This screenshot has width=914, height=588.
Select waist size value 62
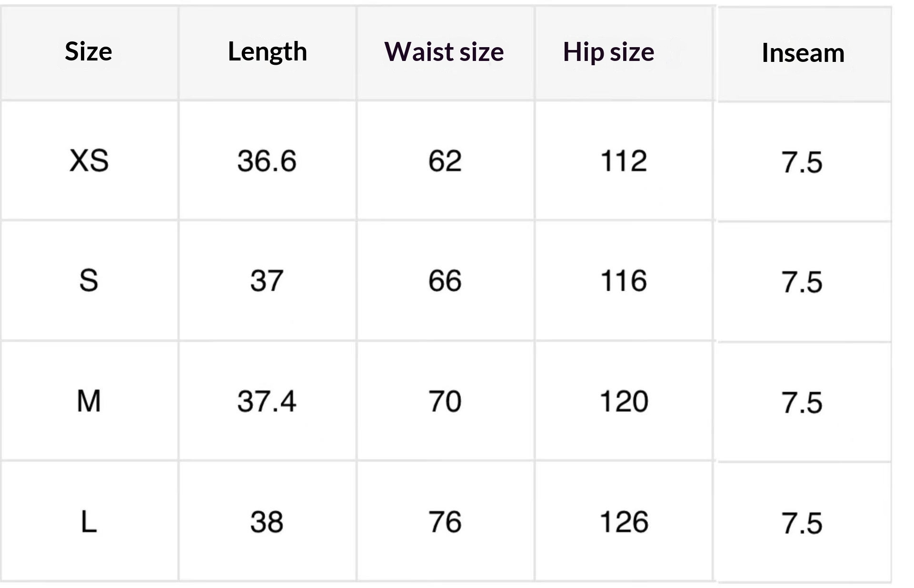click(x=445, y=160)
